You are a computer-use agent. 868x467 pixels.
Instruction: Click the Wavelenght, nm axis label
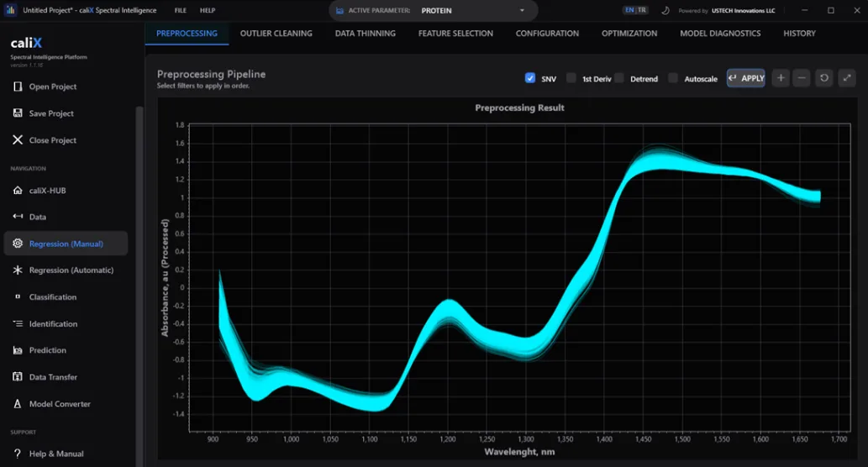pyautogui.click(x=519, y=452)
